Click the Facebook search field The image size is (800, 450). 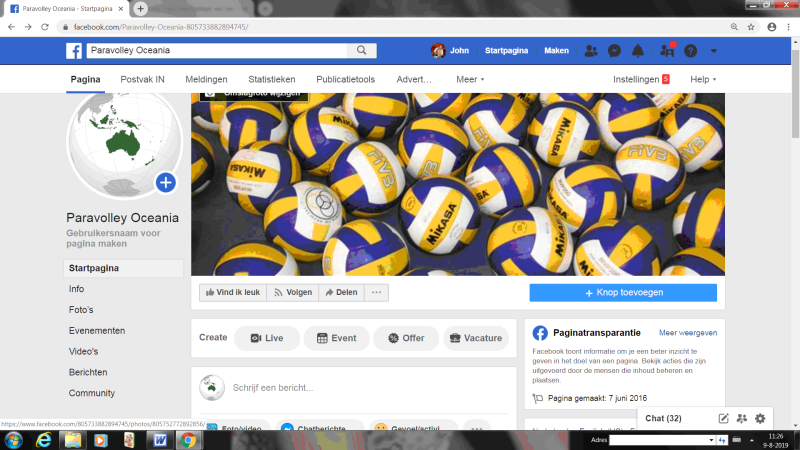pos(217,50)
